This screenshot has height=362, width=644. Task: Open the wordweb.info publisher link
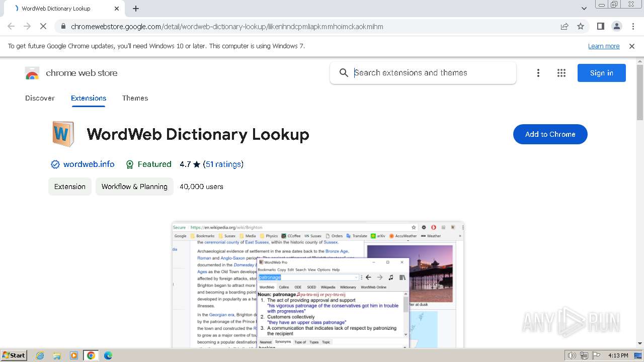(89, 164)
